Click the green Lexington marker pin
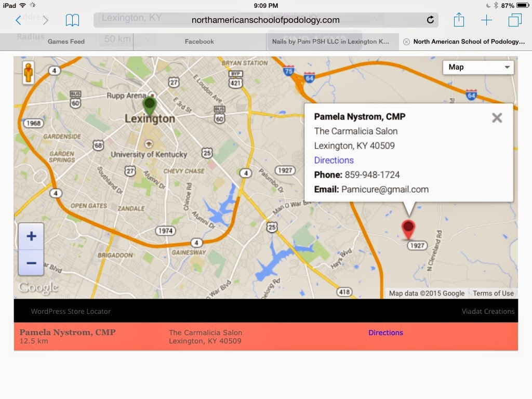 [150, 105]
